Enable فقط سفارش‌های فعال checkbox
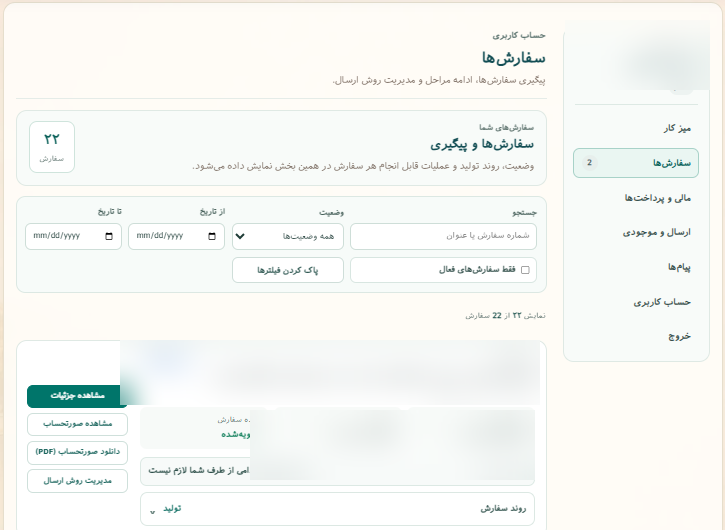 [525, 270]
